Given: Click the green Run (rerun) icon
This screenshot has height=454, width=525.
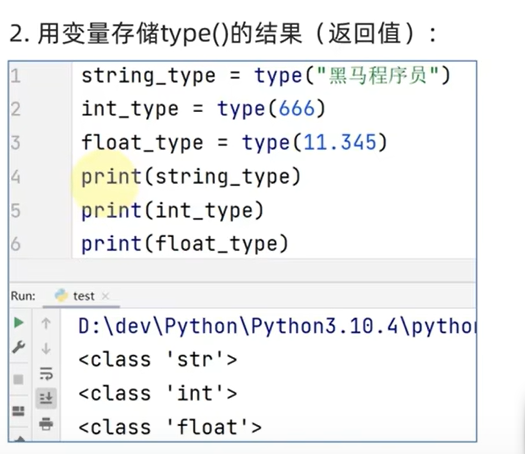Looking at the screenshot, I should click(x=19, y=323).
